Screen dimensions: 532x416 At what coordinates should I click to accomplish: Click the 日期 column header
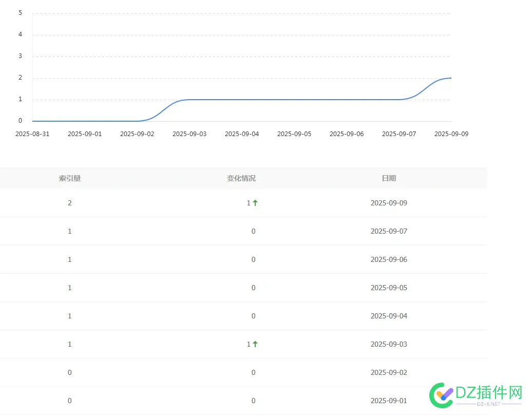click(389, 178)
